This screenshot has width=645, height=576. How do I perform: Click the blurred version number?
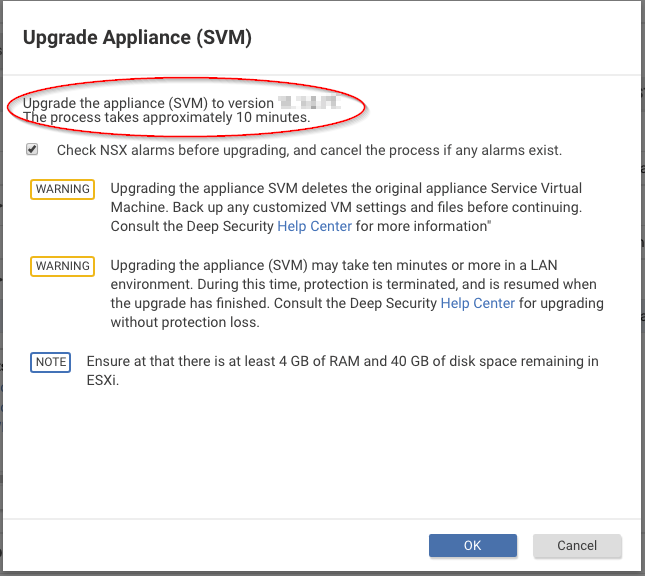pos(309,103)
